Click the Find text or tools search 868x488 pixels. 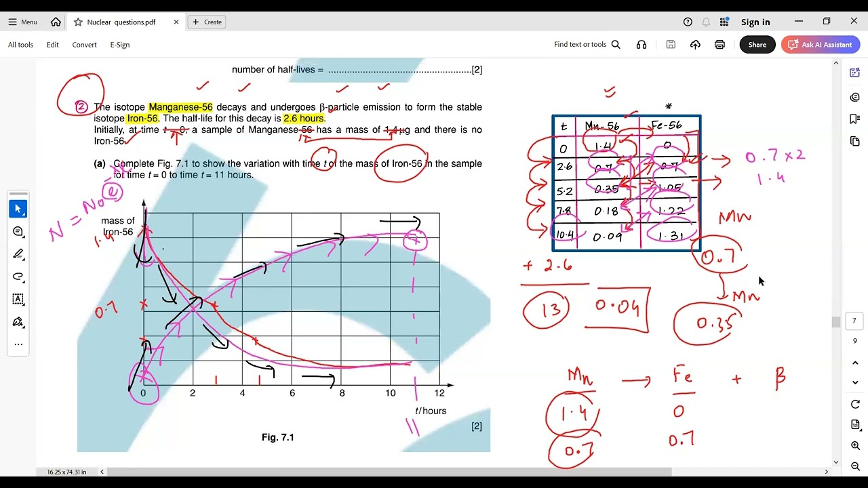[x=587, y=45]
